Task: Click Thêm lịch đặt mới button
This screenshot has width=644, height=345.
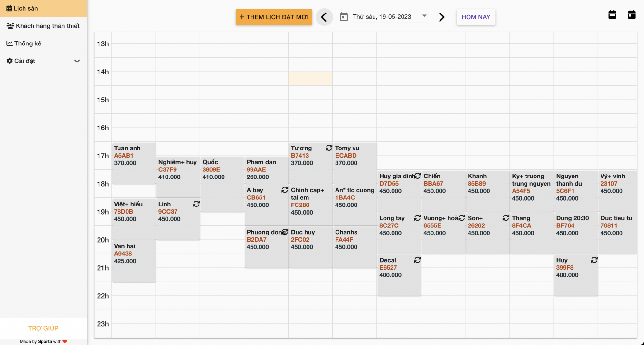Action: [274, 17]
